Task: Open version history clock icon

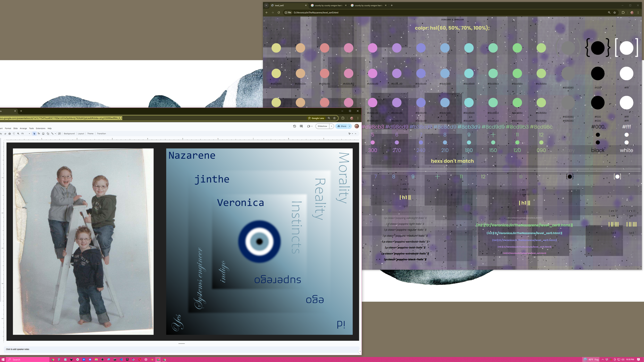Action: pos(294,126)
